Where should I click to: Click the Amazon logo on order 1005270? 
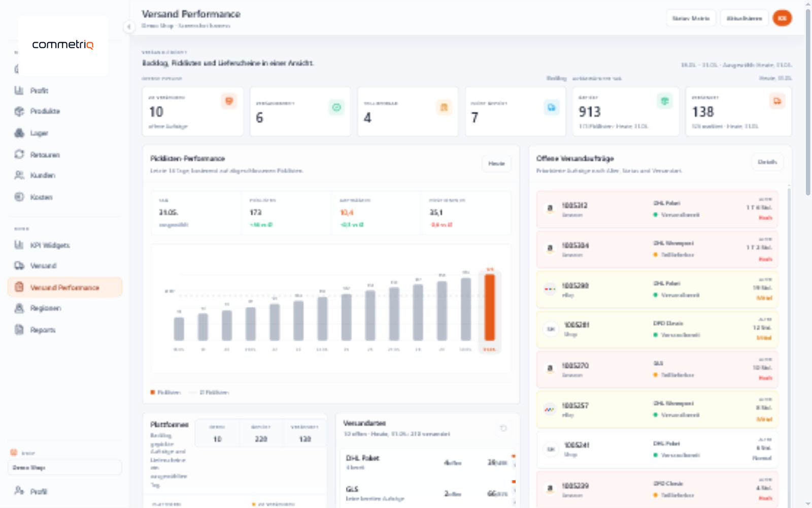click(550, 369)
